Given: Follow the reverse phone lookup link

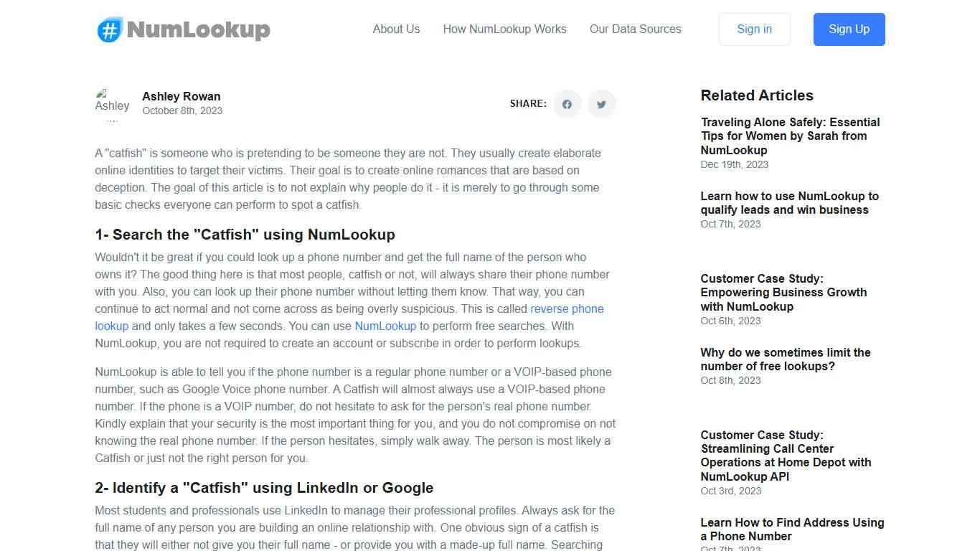Looking at the screenshot, I should pos(566,309).
